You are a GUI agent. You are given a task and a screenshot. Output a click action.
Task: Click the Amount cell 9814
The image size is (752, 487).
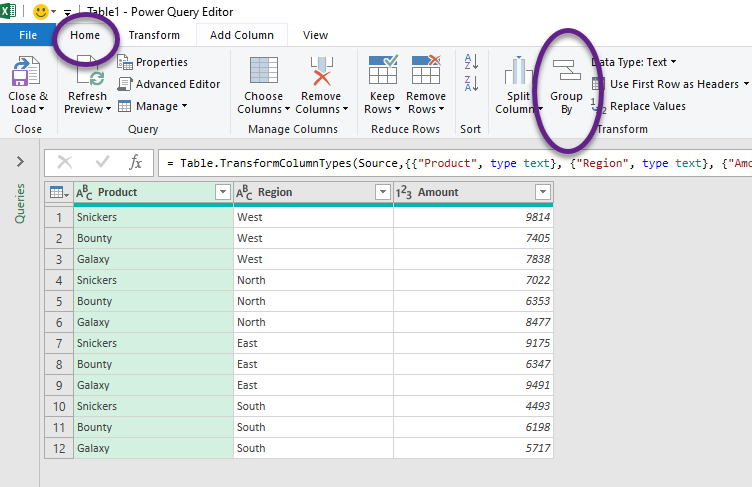click(473, 217)
